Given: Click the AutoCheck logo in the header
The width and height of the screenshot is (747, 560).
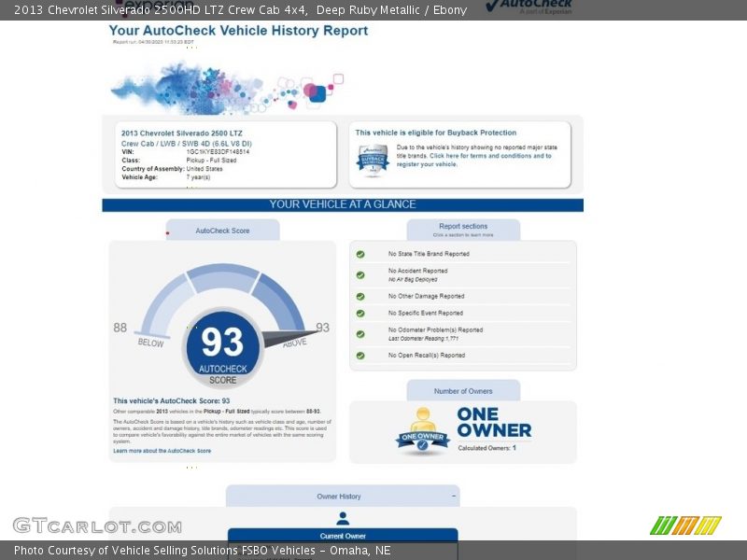Looking at the screenshot, I should (x=529, y=7).
